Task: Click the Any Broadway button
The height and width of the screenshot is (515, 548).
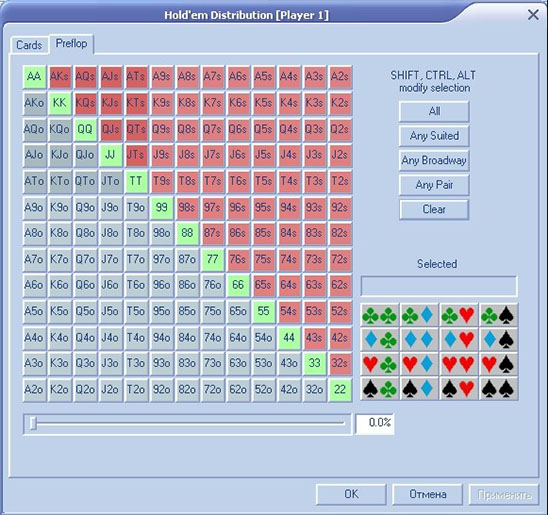Action: tap(434, 160)
